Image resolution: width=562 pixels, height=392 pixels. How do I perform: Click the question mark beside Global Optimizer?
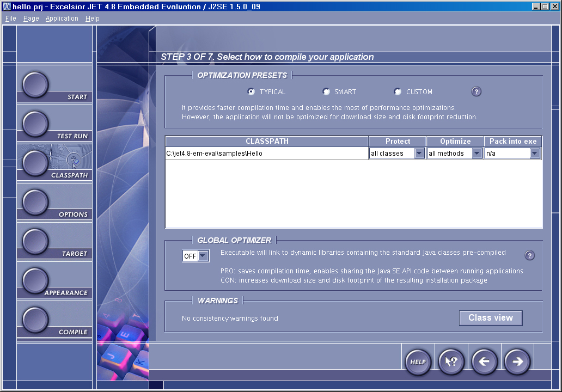point(529,255)
